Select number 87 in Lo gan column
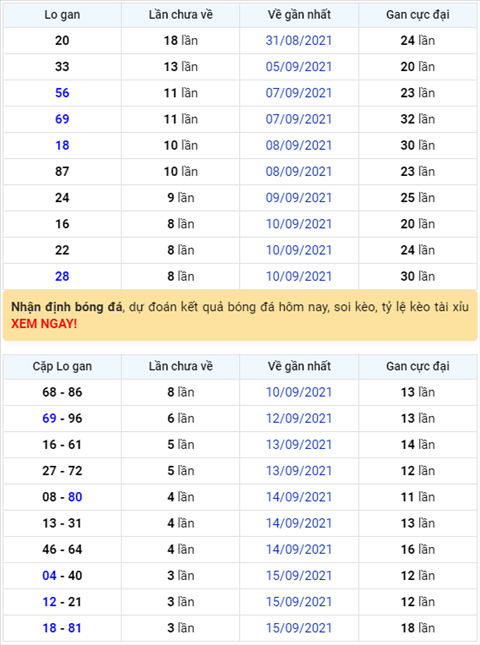Image resolution: width=480 pixels, height=645 pixels. coord(62,172)
